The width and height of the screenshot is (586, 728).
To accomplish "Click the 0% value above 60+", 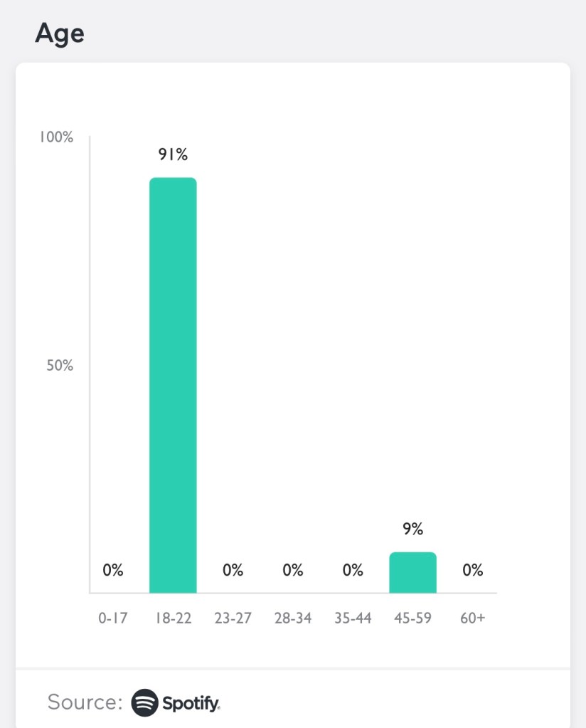I will pyautogui.click(x=472, y=570).
